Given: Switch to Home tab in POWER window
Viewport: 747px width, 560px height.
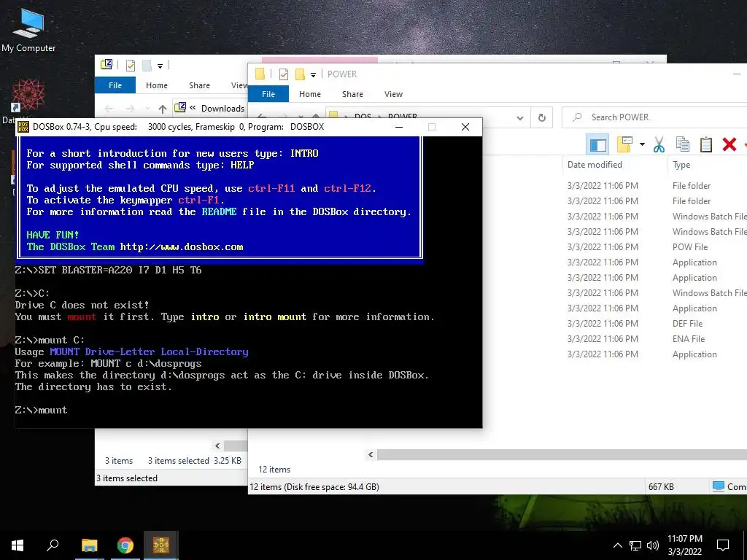Looking at the screenshot, I should tap(309, 94).
